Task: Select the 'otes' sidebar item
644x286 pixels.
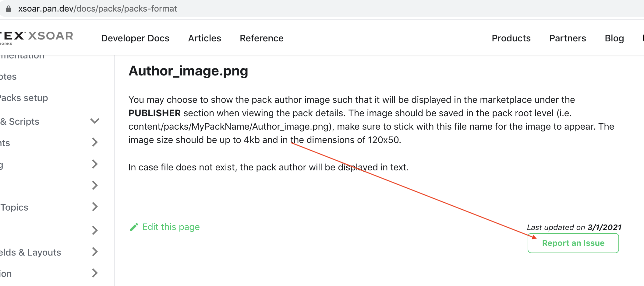Action: click(8, 77)
